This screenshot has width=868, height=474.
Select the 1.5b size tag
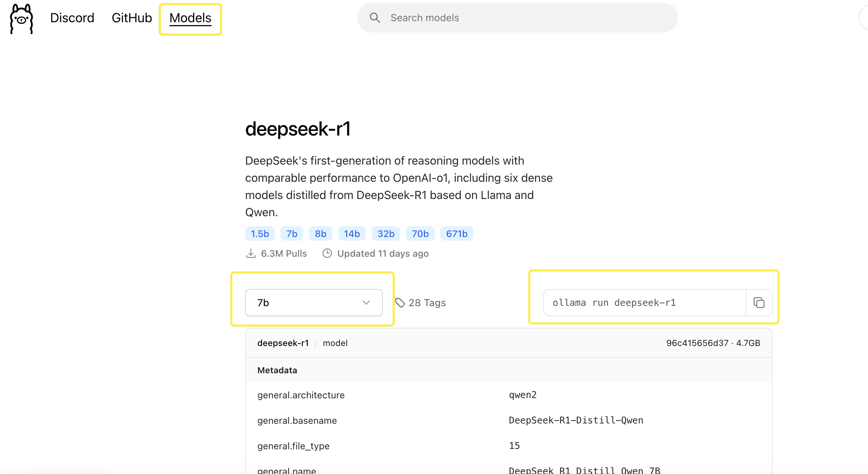pos(259,234)
